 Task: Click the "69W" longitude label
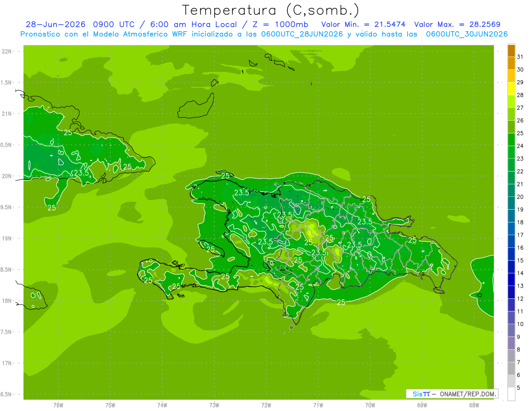422,405
